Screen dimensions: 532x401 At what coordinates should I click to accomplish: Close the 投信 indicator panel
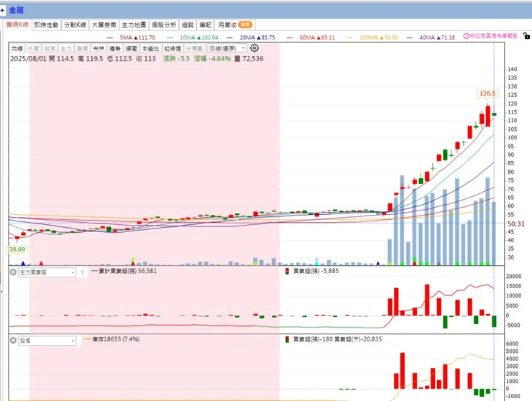[x=13, y=340]
